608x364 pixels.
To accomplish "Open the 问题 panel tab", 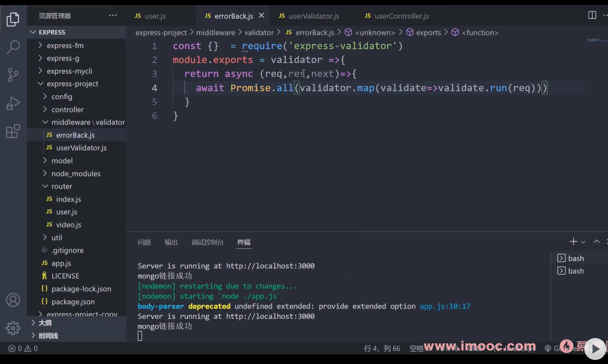I will click(144, 242).
